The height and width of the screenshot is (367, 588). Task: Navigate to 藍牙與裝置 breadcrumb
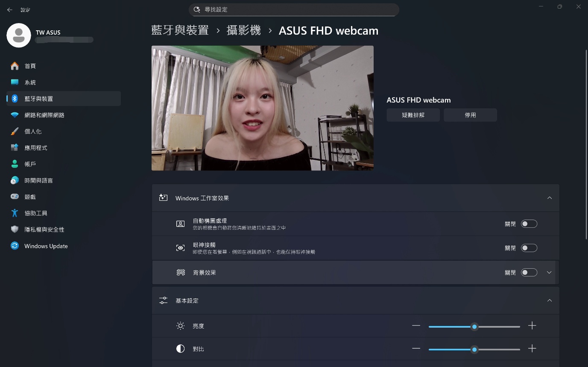pyautogui.click(x=179, y=30)
